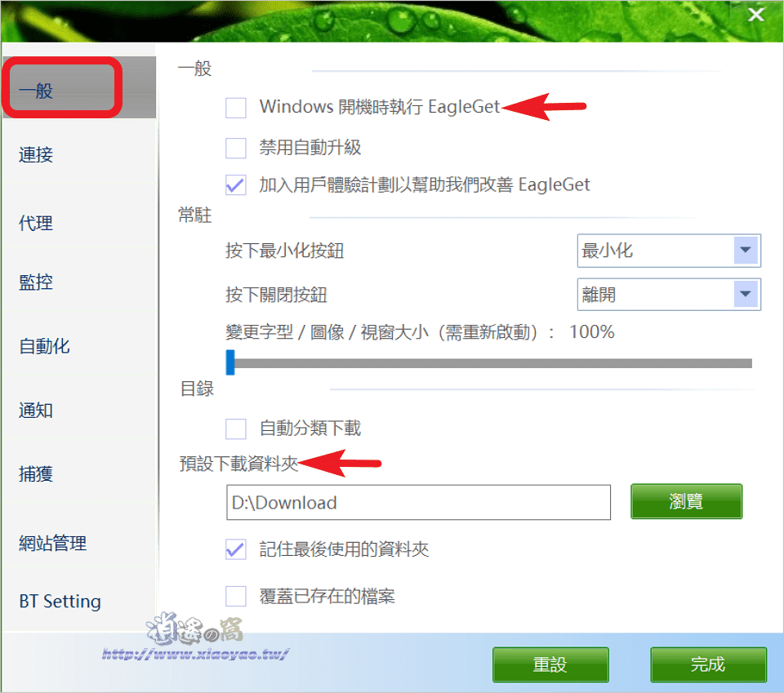Click the font size slider handle
The height and width of the screenshot is (693, 784).
(x=230, y=362)
